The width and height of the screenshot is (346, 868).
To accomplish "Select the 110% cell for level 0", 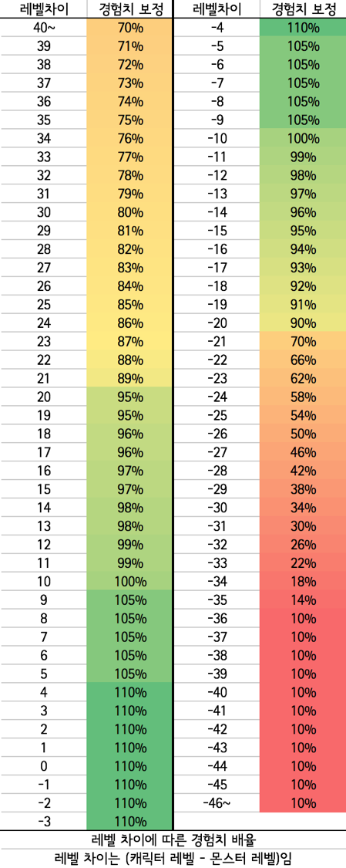I will [x=130, y=765].
